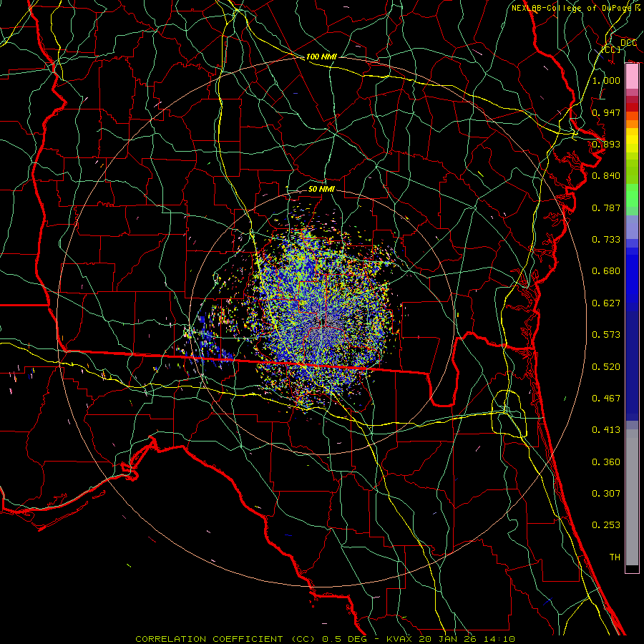Select the 0.680 value on the scale
644x644 pixels.
(x=606, y=271)
